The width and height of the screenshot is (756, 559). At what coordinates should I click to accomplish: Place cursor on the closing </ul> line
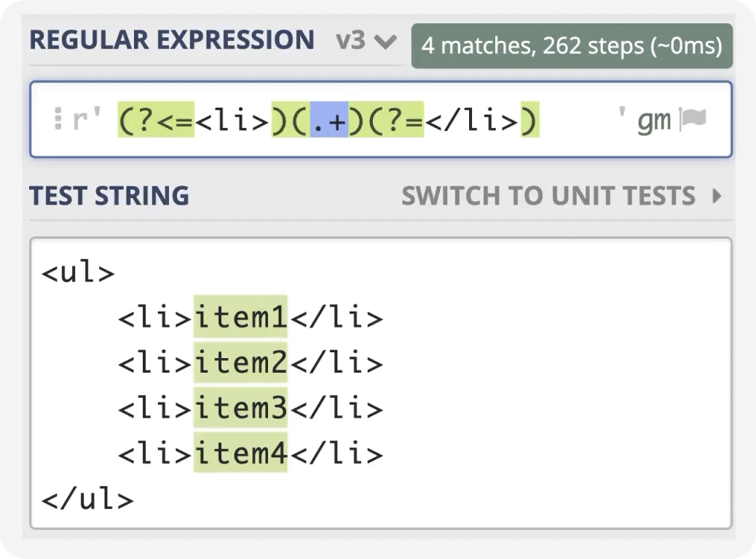pos(87,499)
